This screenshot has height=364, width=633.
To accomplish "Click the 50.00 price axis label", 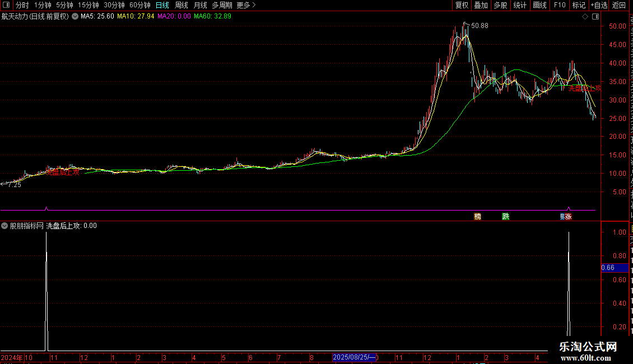I will 617,26.
